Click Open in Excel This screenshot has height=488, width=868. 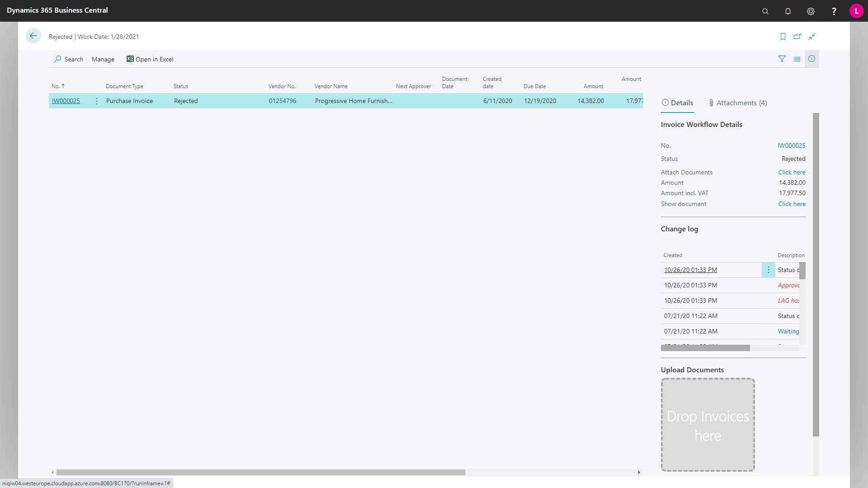coord(150,59)
